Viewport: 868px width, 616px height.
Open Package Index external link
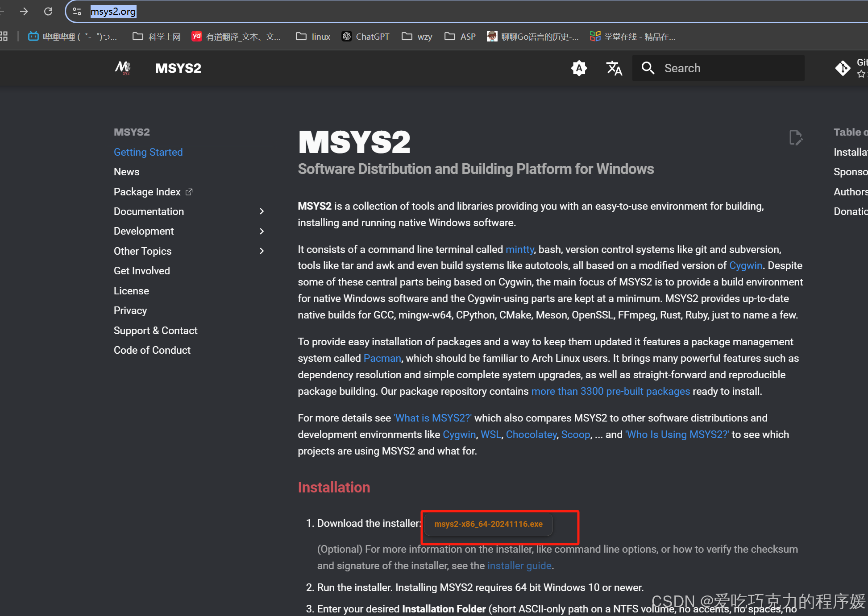click(153, 192)
